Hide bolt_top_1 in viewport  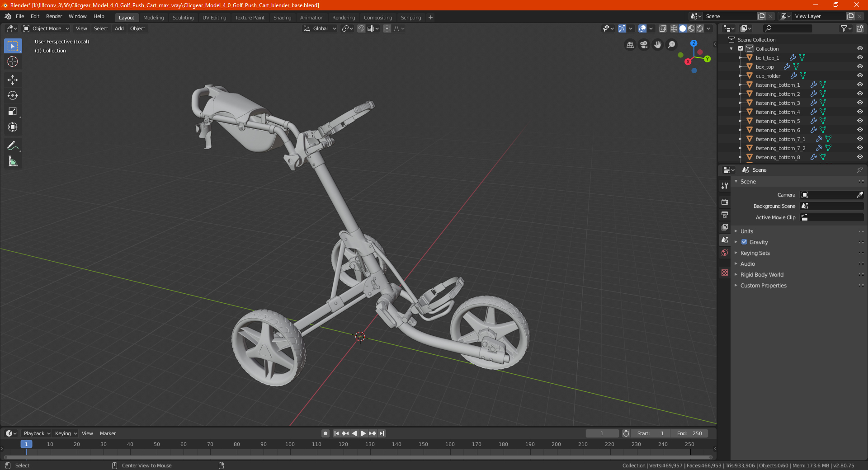pyautogui.click(x=860, y=57)
